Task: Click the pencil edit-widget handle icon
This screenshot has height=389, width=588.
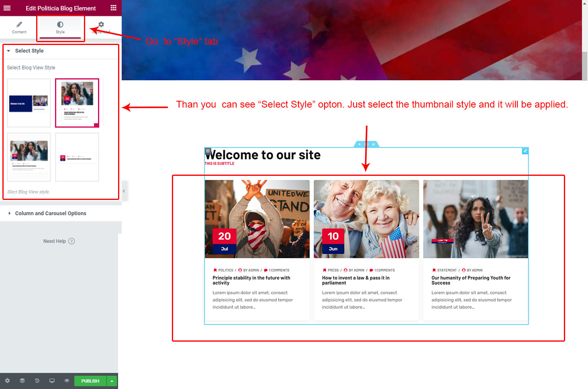Action: tap(525, 151)
